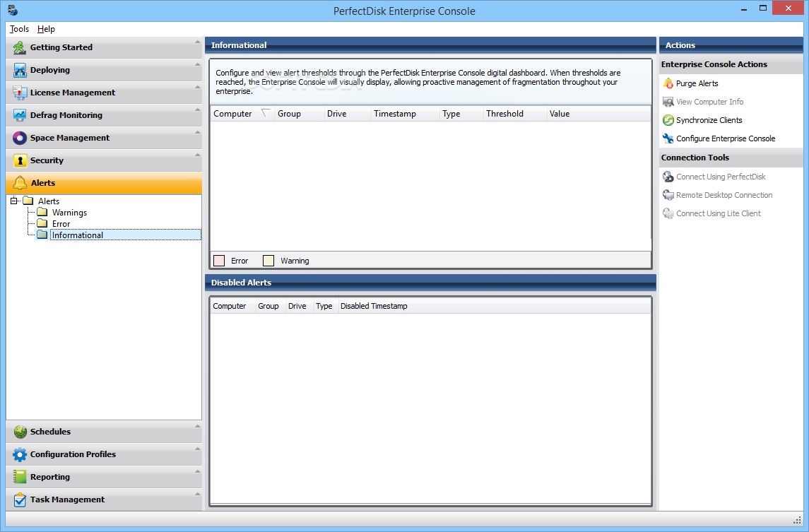Click View Computer Info link

coord(710,102)
